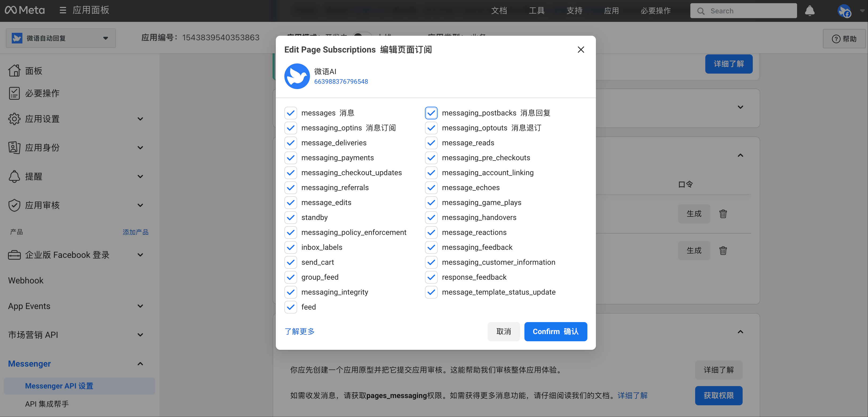This screenshot has width=868, height=417.
Task: Open the 工具 top menu
Action: pyautogui.click(x=536, y=11)
